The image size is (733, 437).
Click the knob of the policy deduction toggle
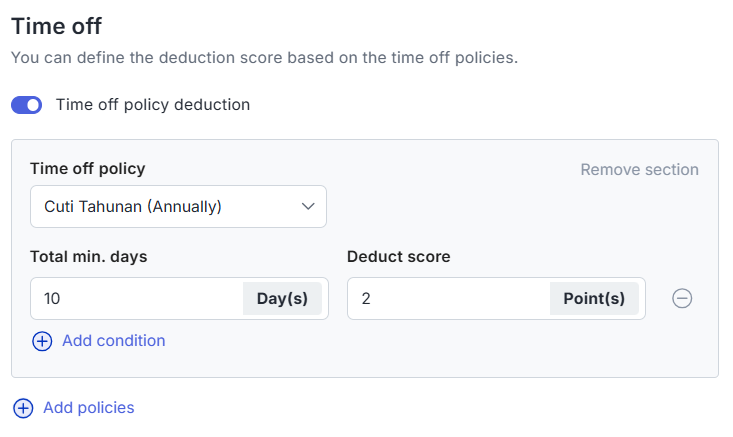[x=33, y=105]
